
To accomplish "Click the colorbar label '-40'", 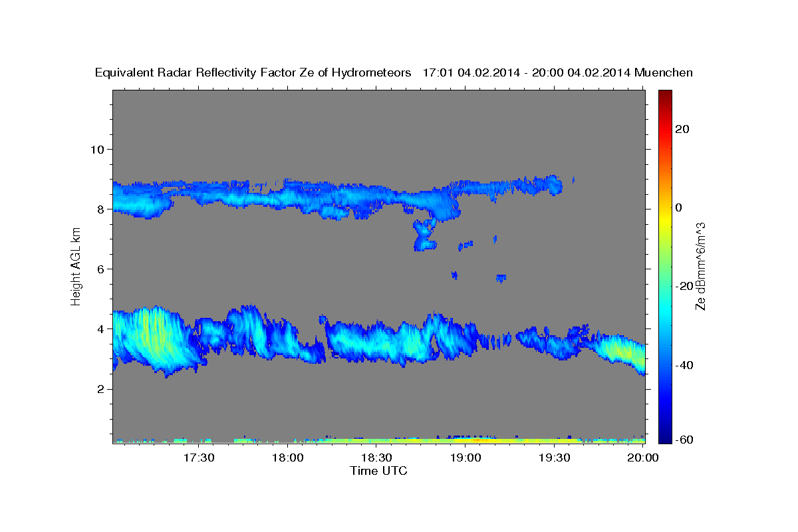I will click(683, 365).
